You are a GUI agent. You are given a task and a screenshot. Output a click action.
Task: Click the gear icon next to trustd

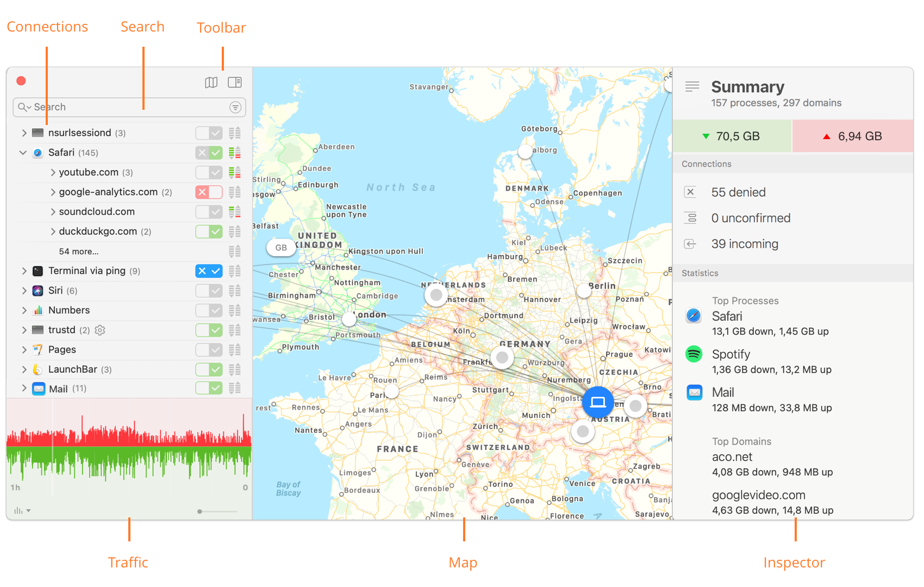point(100,330)
